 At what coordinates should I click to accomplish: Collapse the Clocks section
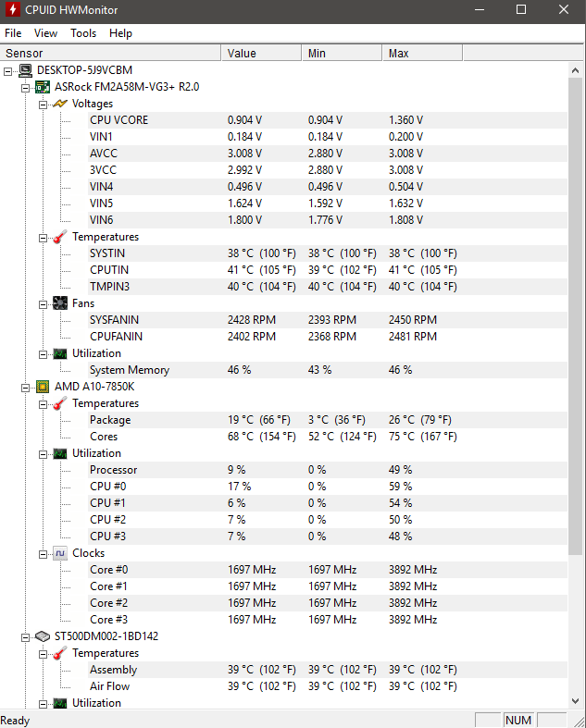43,555
